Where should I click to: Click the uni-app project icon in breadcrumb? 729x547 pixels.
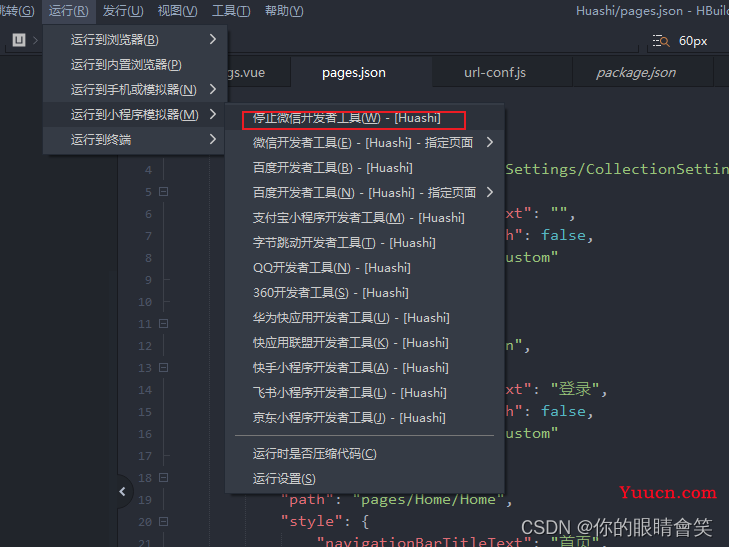19,40
